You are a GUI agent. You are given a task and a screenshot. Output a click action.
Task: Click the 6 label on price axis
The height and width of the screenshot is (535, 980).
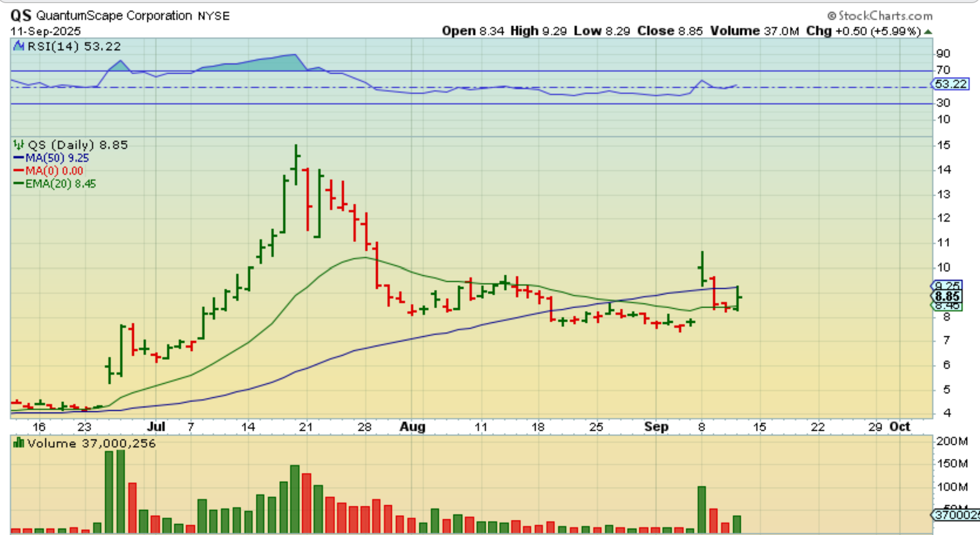(947, 365)
